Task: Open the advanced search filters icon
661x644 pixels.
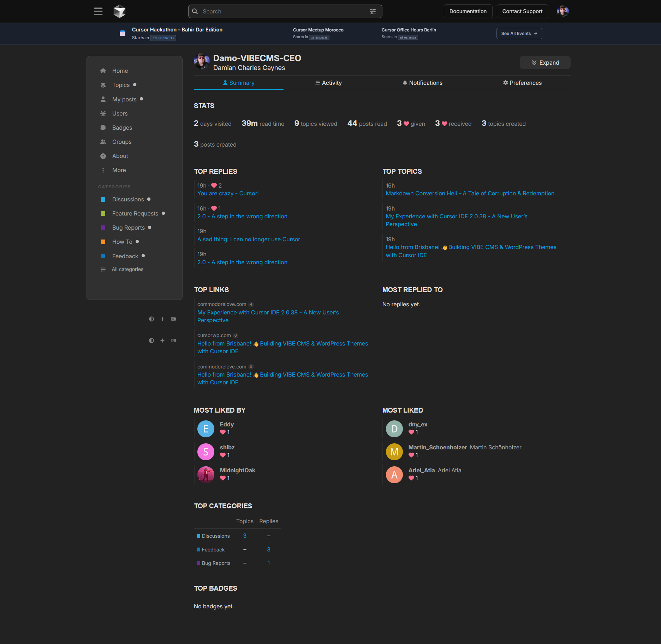Action: pyautogui.click(x=373, y=11)
